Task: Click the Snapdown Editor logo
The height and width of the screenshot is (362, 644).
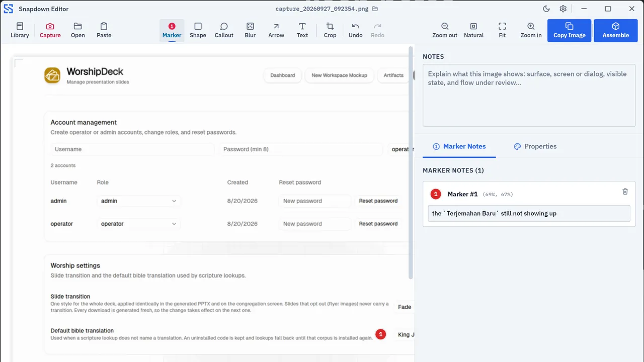Action: (x=9, y=9)
